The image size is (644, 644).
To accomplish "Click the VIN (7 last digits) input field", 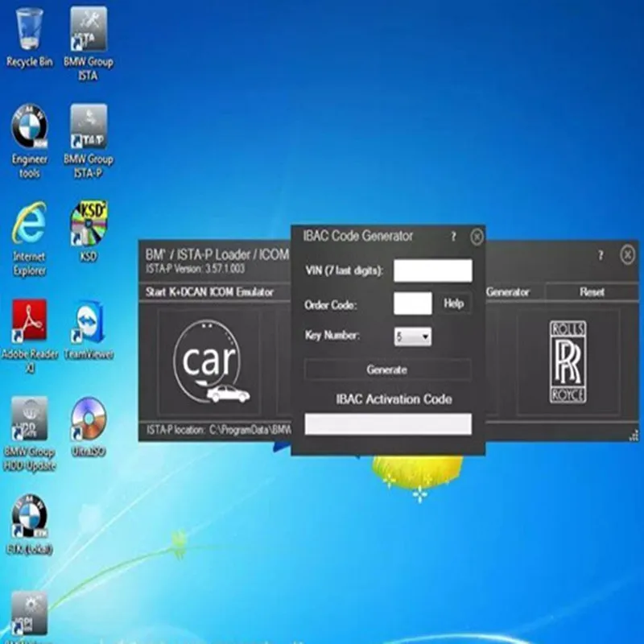I will (433, 270).
